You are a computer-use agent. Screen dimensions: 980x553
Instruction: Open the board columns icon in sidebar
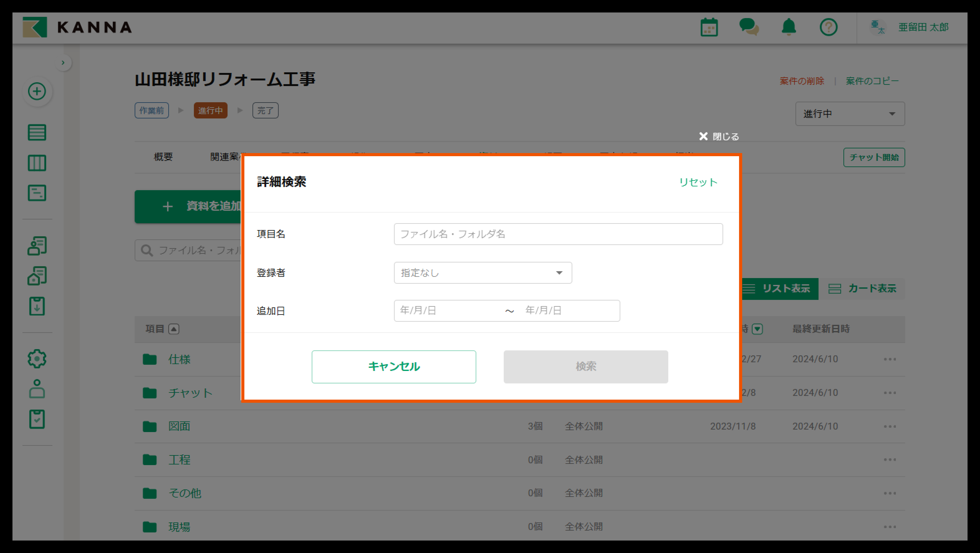click(x=37, y=163)
